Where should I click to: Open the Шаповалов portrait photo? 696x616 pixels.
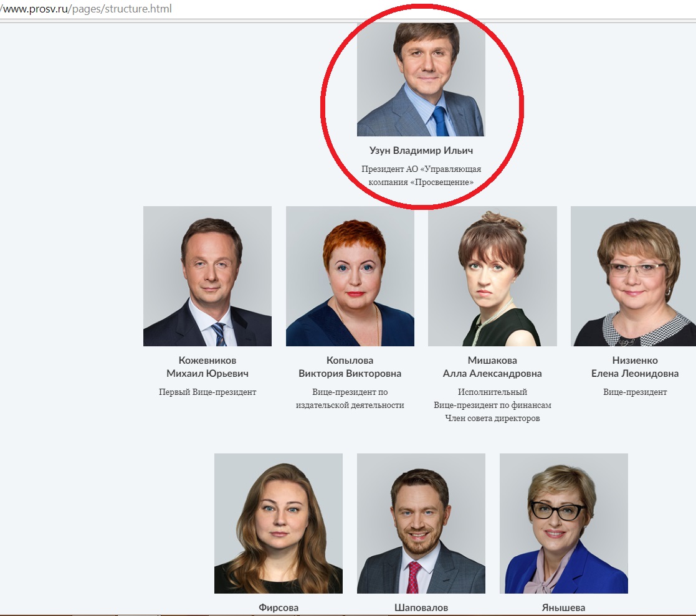[421, 523]
